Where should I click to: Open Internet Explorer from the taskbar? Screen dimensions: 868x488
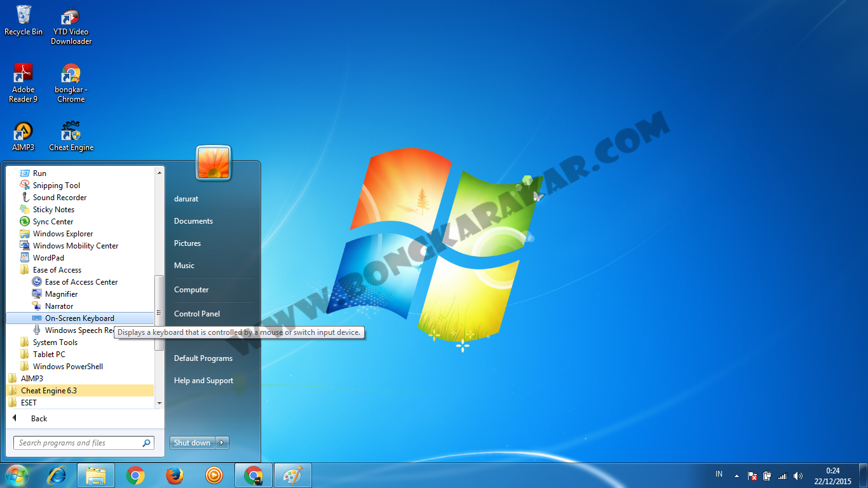click(x=57, y=475)
